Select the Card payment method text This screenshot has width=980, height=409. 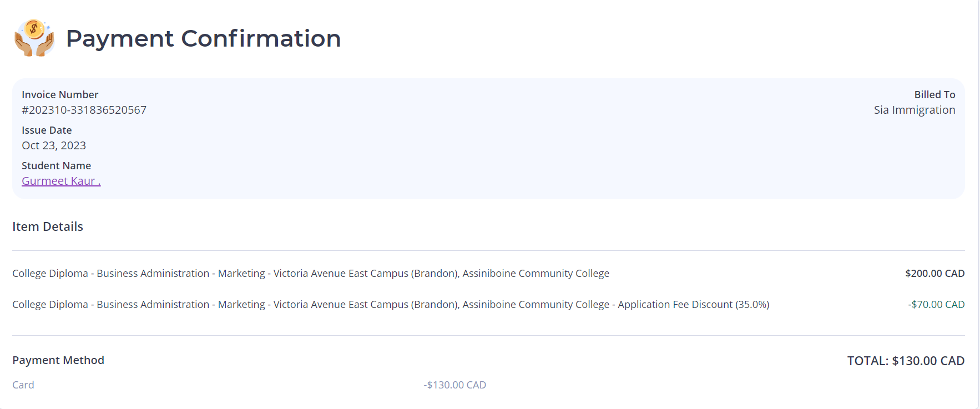pyautogui.click(x=23, y=385)
